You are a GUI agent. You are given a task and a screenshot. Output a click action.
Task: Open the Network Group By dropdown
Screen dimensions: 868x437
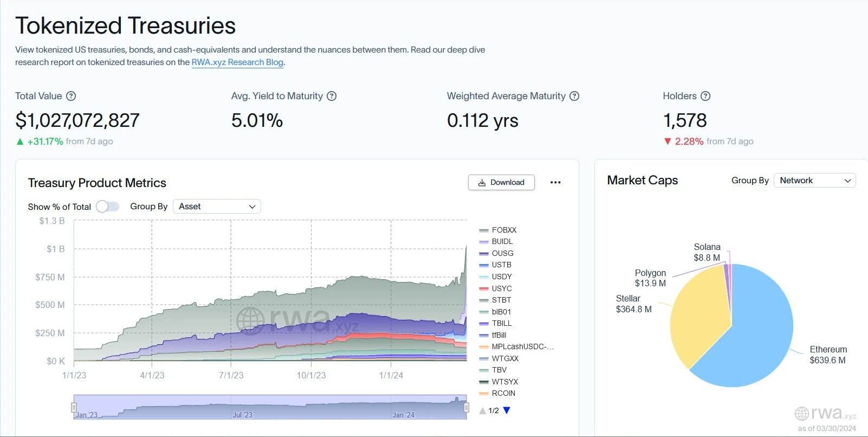coord(814,181)
